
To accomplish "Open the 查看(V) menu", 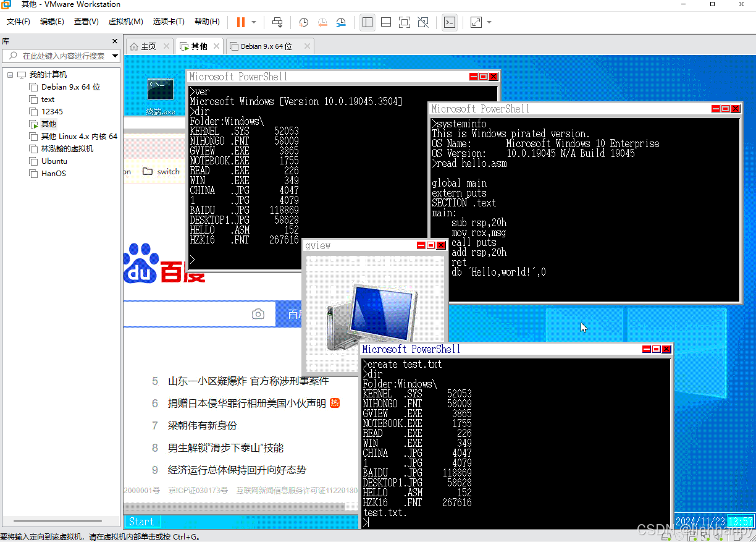I will click(x=86, y=22).
